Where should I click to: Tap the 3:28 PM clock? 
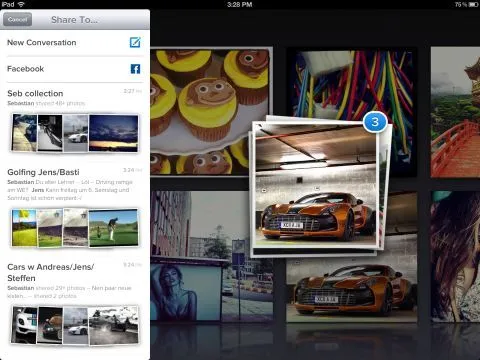tap(240, 4)
